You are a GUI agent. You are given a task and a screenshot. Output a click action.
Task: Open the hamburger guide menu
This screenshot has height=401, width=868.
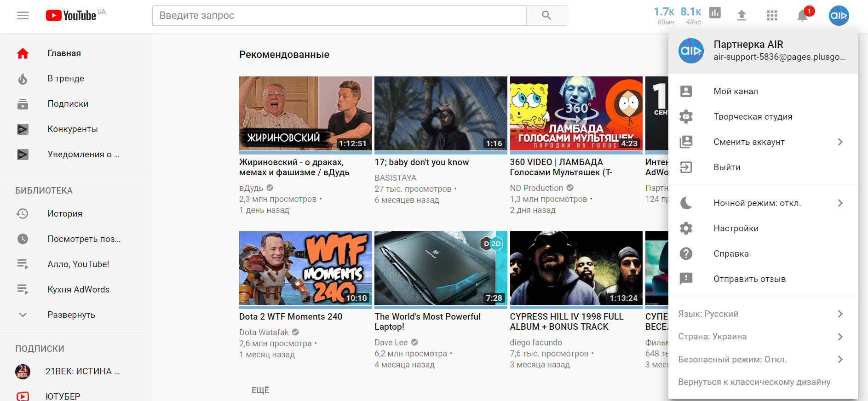click(23, 16)
